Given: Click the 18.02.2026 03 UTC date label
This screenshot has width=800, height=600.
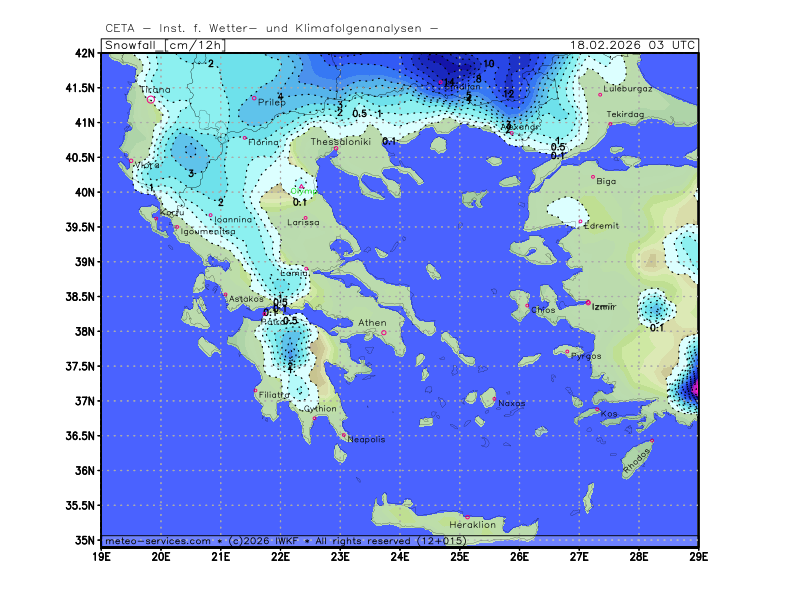Looking at the screenshot, I should [632, 45].
